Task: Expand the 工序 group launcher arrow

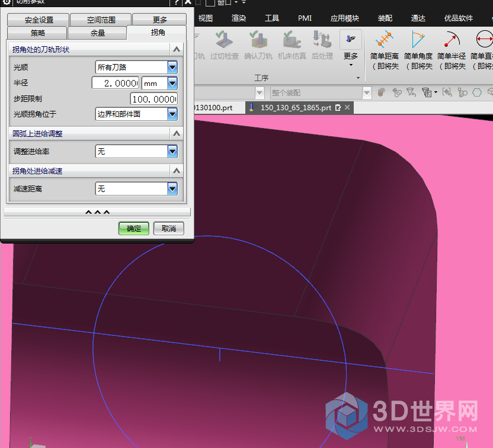Action: (358, 78)
